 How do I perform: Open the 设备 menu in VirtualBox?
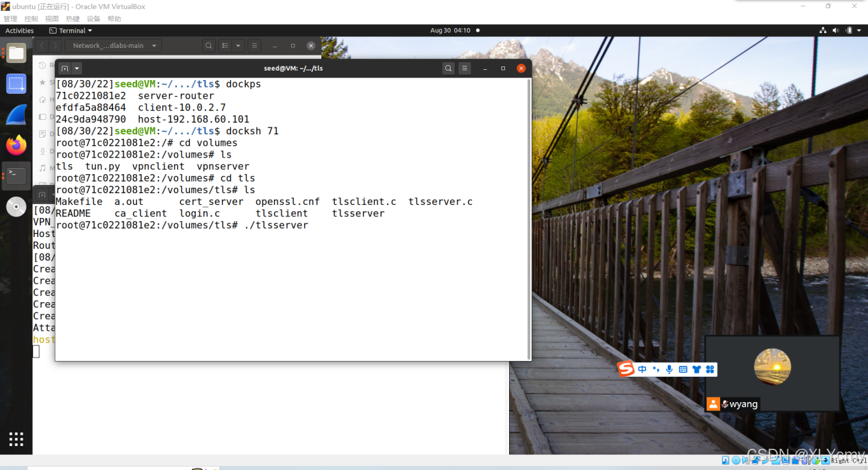(93, 18)
